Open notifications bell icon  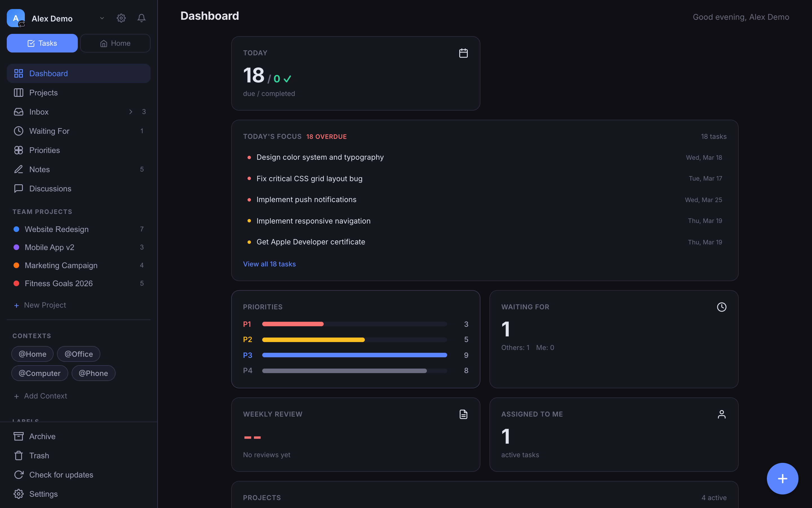tap(141, 18)
